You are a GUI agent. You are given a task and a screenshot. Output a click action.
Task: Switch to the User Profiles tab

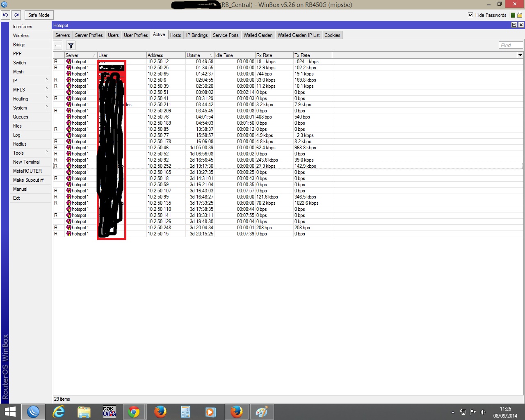[136, 35]
